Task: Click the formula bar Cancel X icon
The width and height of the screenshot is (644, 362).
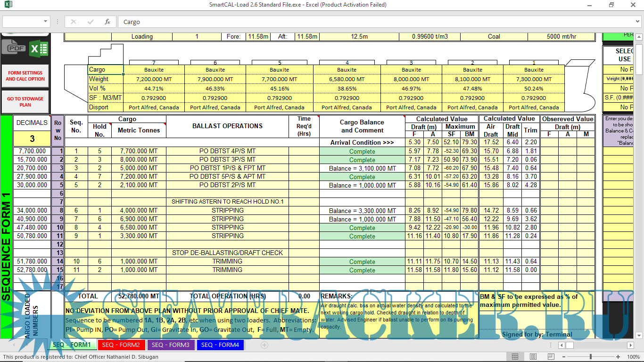Action: (74, 22)
